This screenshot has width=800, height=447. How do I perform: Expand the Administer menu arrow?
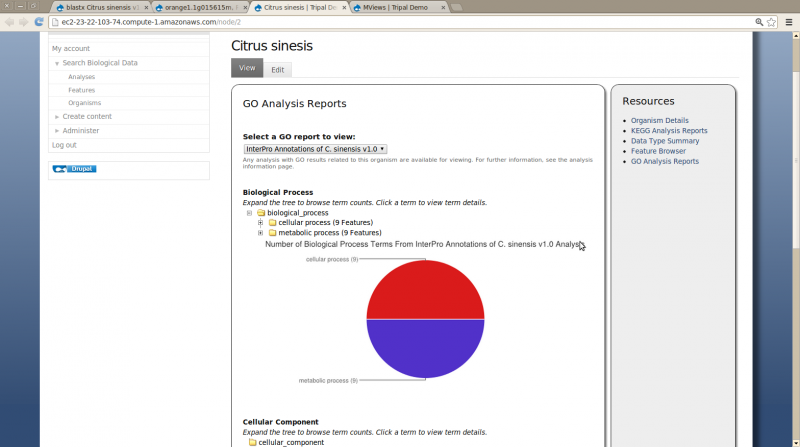(x=57, y=131)
